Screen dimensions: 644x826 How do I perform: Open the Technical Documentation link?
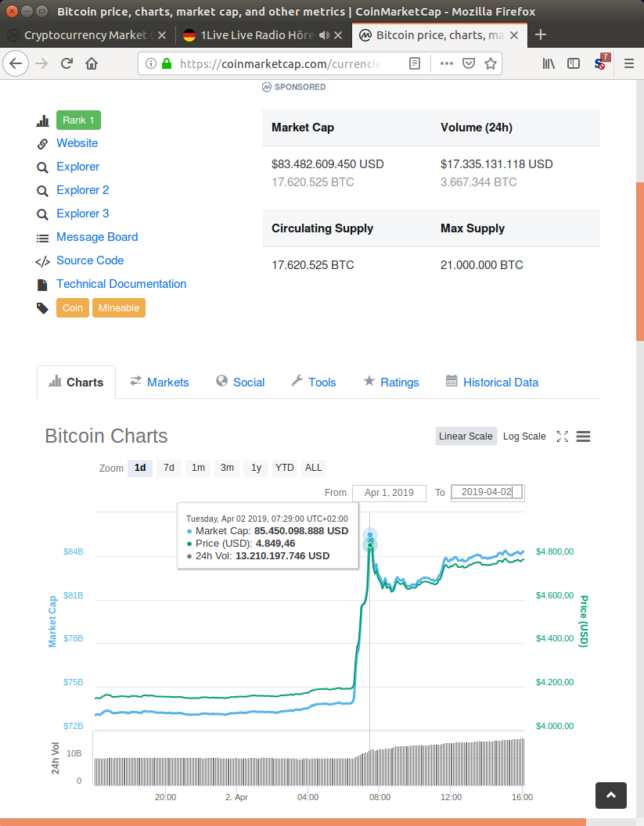tap(121, 284)
